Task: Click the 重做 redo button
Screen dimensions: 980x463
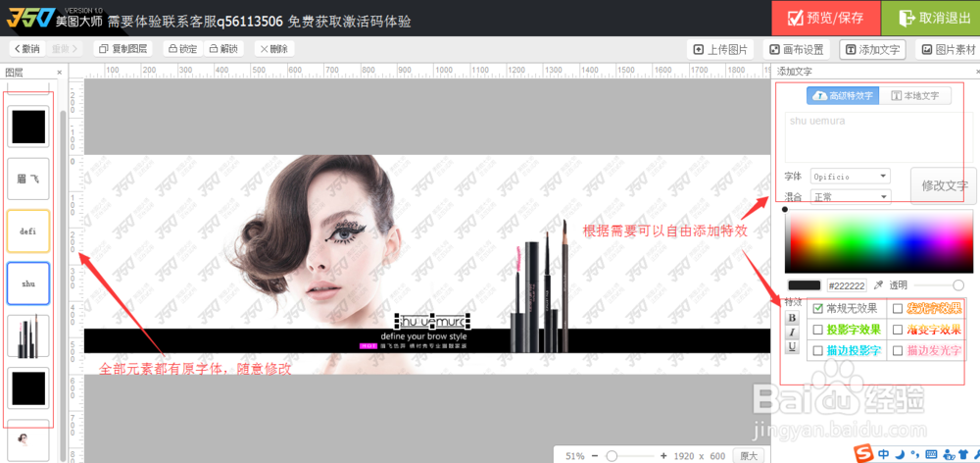Action: (x=65, y=49)
